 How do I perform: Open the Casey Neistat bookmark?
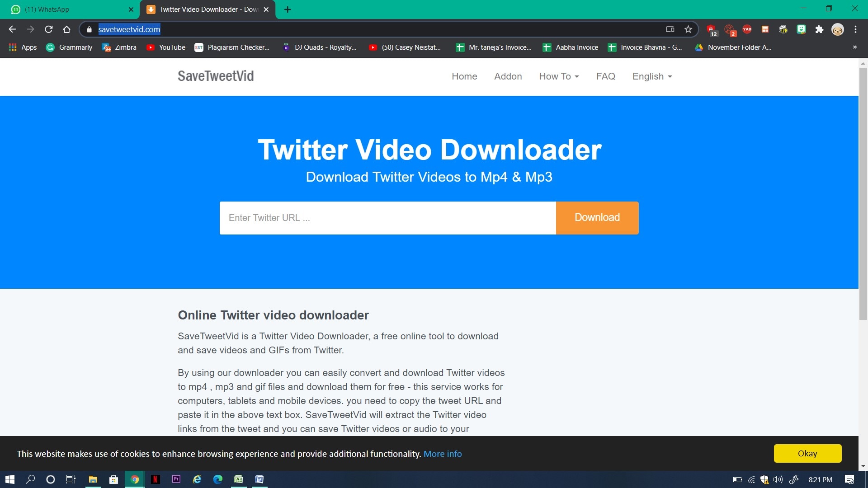point(405,47)
